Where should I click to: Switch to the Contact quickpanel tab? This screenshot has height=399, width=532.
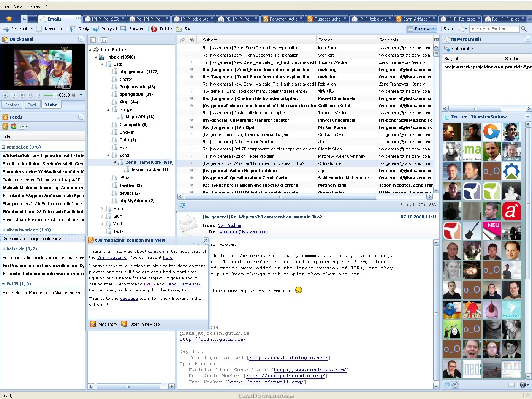pos(12,105)
